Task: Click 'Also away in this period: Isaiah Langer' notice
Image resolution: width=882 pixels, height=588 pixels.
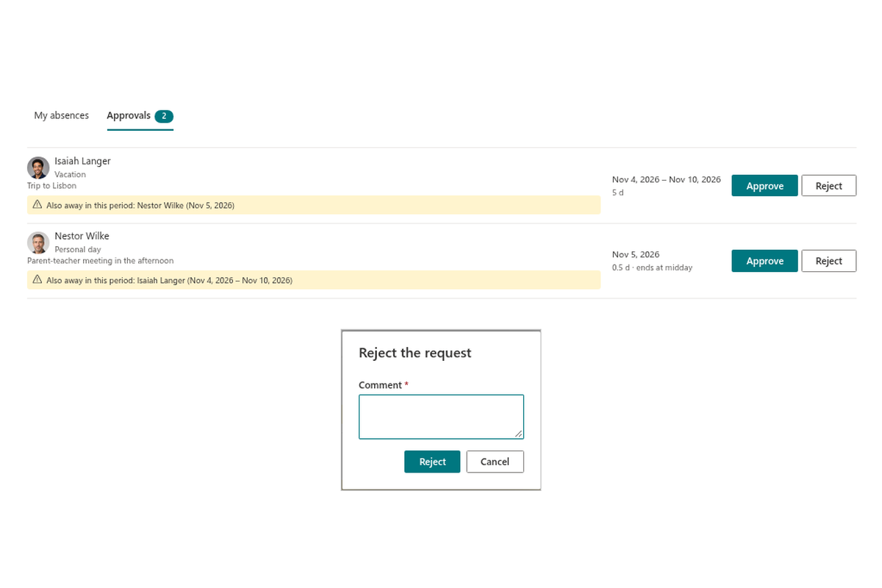Action: [x=314, y=280]
